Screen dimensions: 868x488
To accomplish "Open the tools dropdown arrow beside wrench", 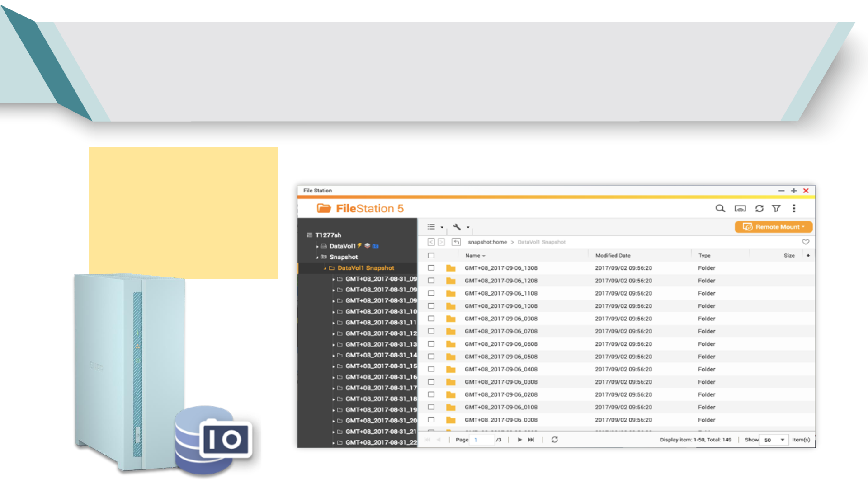I will 468,227.
